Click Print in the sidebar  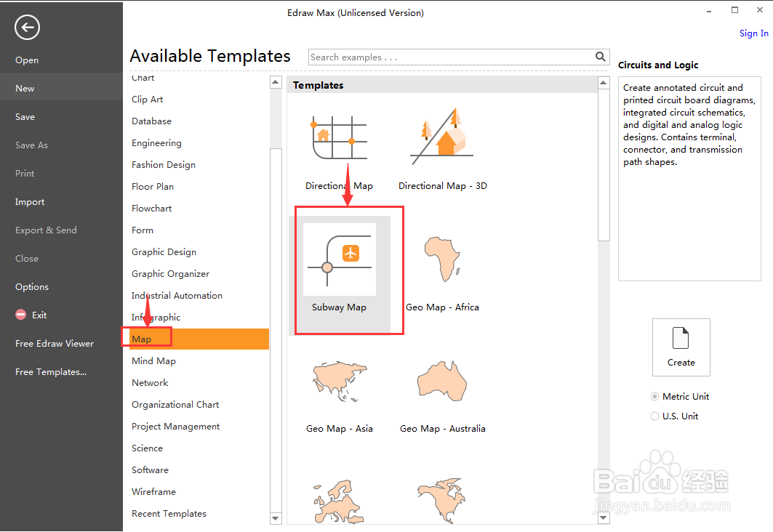pos(25,174)
